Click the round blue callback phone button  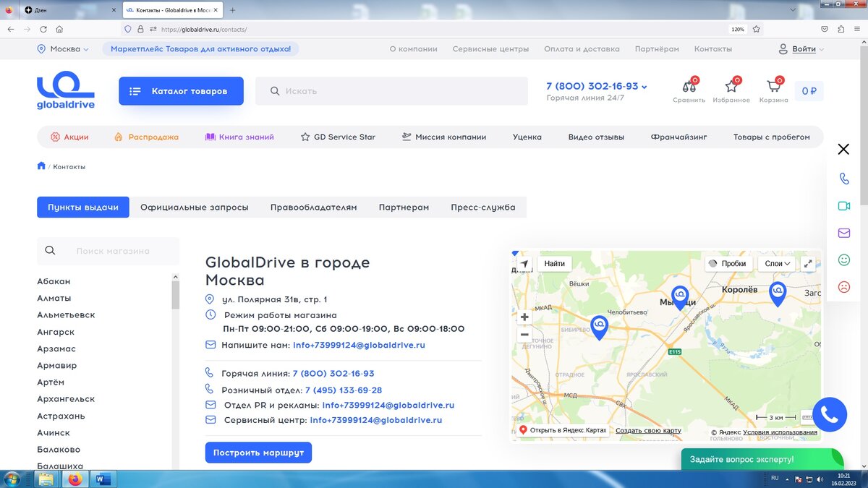pos(830,414)
